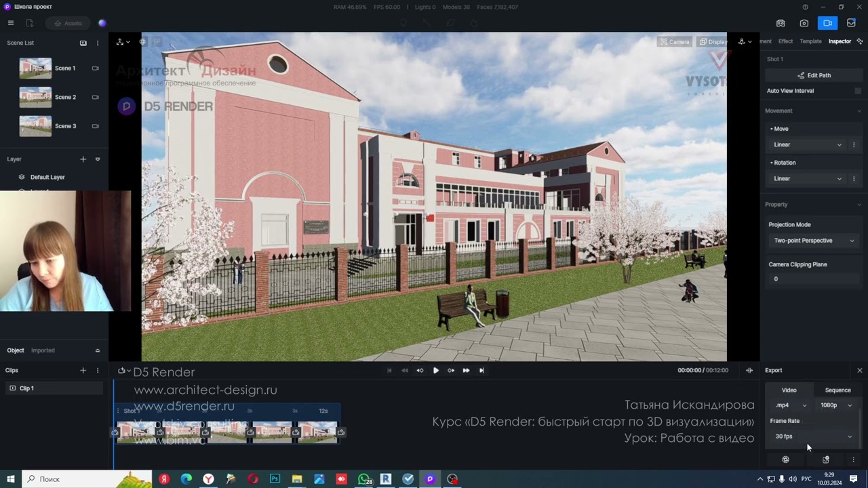Open the render queue inbox
The height and width of the screenshot is (488, 868).
[x=851, y=23]
